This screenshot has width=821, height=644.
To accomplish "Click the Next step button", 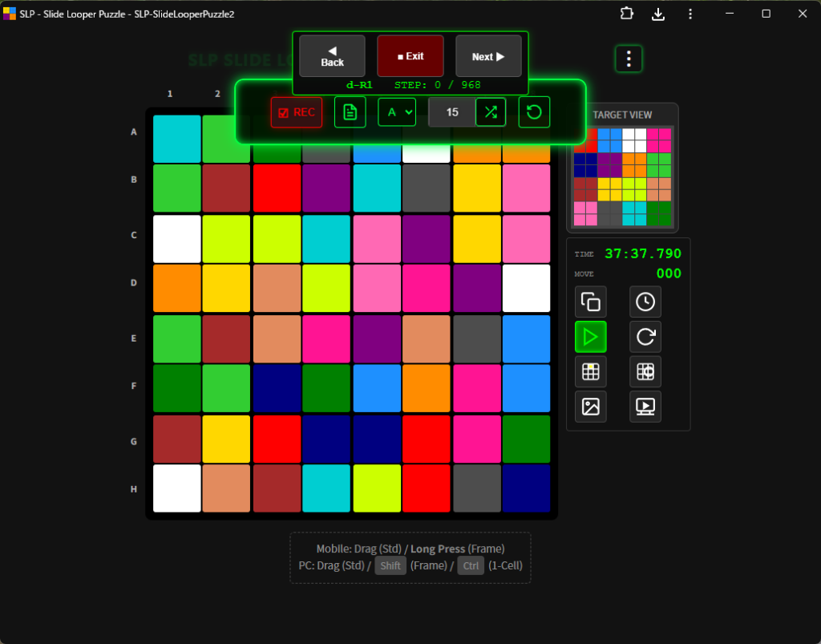I will (x=488, y=56).
